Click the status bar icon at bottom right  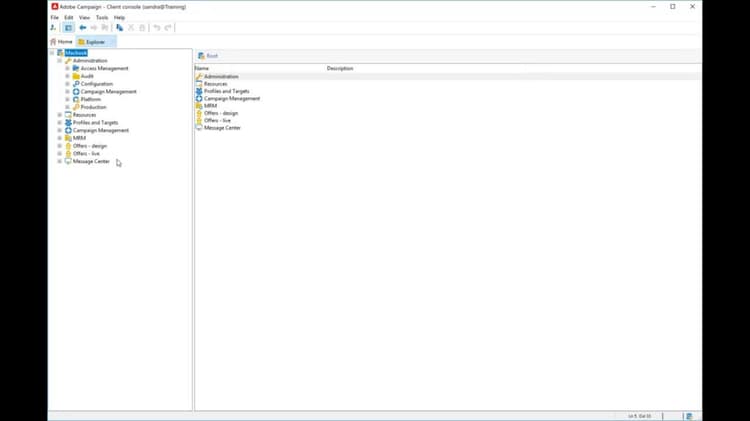click(x=689, y=416)
